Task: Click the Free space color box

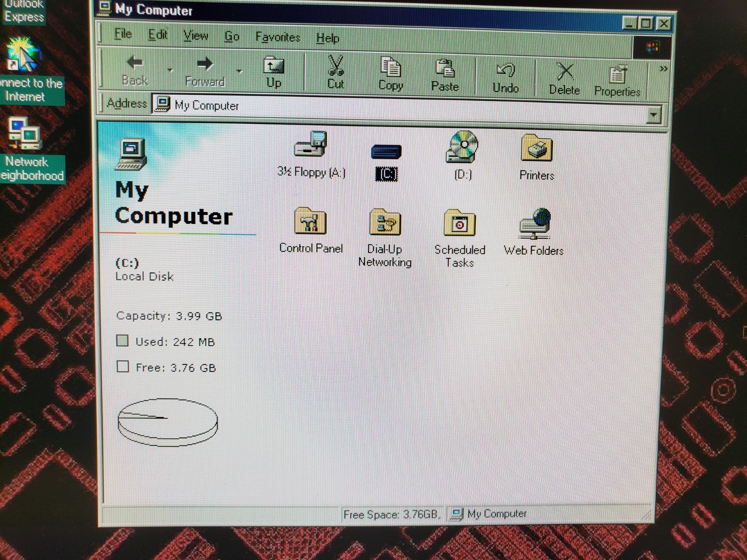Action: pos(123,366)
